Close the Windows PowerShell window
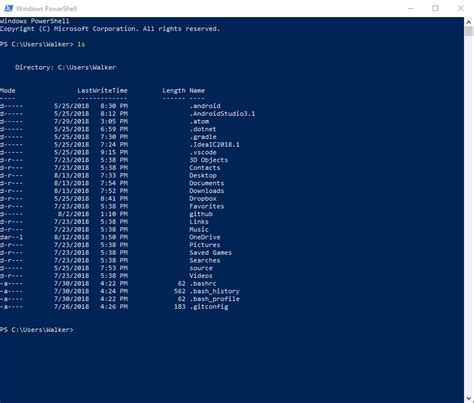The image size is (474, 403). point(461,8)
